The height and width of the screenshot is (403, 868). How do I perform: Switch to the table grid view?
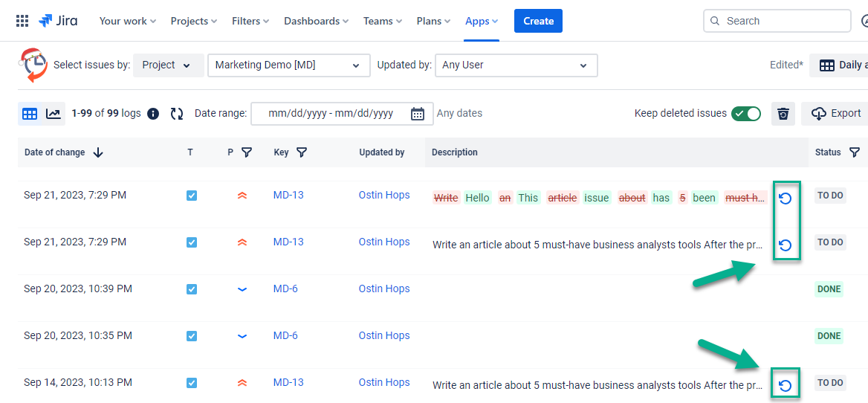[x=30, y=114]
